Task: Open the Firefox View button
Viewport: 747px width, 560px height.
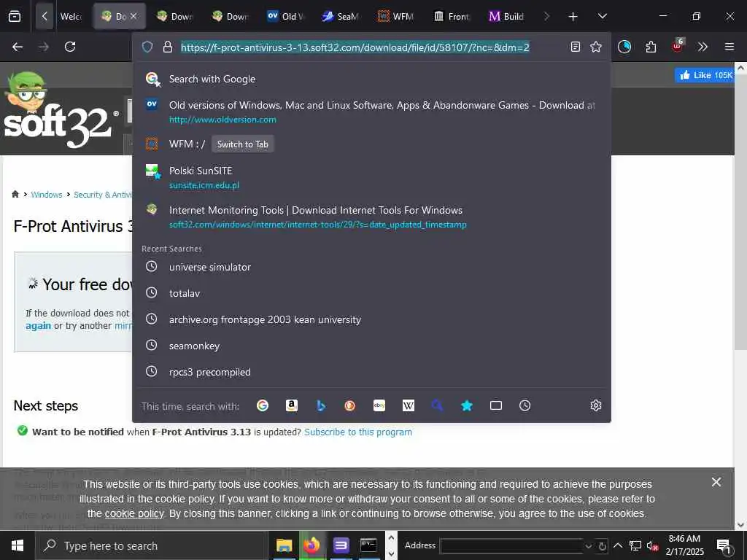Action: [x=15, y=16]
